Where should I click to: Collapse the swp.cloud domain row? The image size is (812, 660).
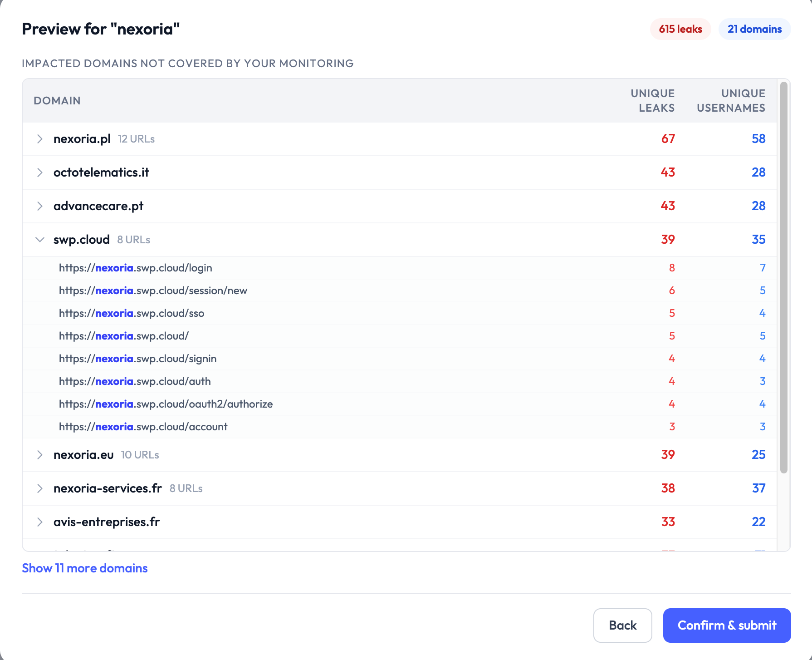pyautogui.click(x=40, y=240)
